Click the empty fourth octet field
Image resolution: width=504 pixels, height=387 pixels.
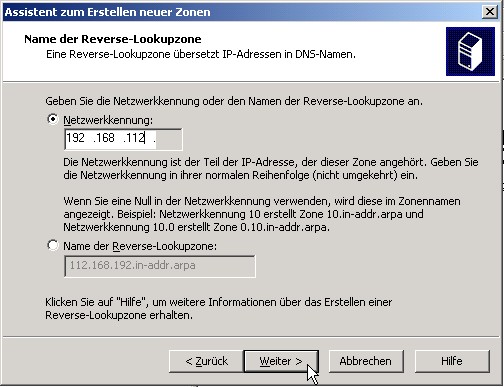pyautogui.click(x=167, y=138)
